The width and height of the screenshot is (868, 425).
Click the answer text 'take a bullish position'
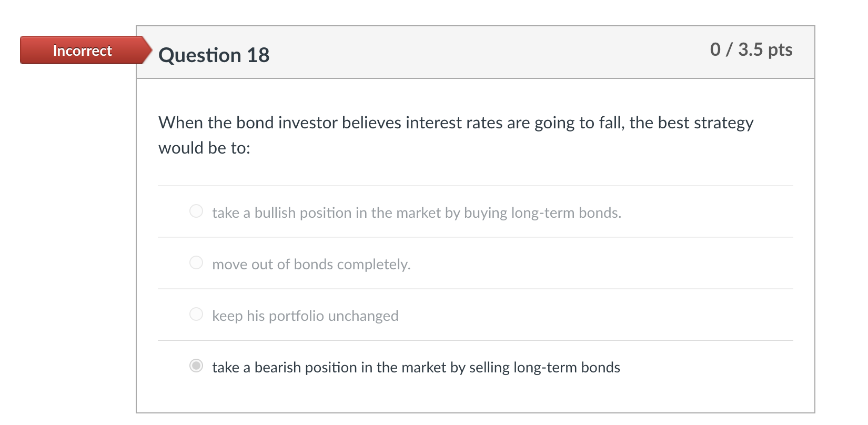295,212
